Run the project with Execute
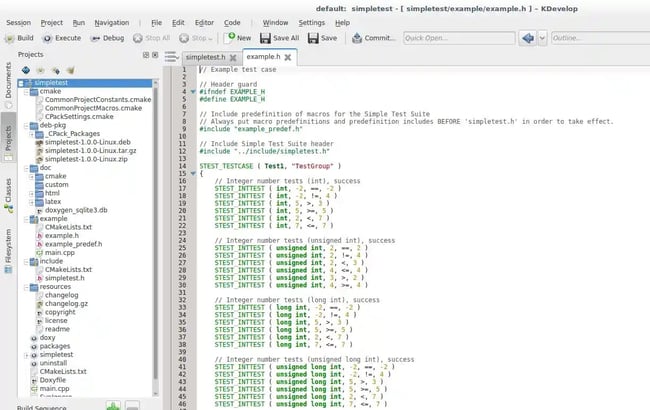Viewport: 650px width, 410px height. tap(61, 37)
